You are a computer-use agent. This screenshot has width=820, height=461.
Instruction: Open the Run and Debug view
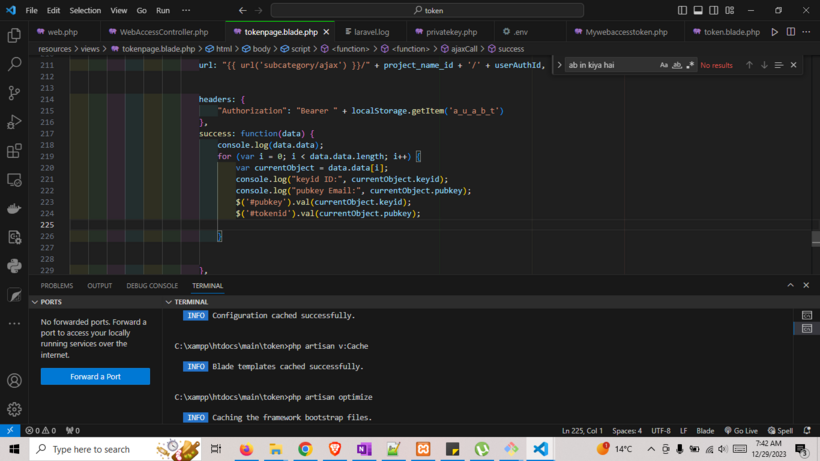click(14, 122)
